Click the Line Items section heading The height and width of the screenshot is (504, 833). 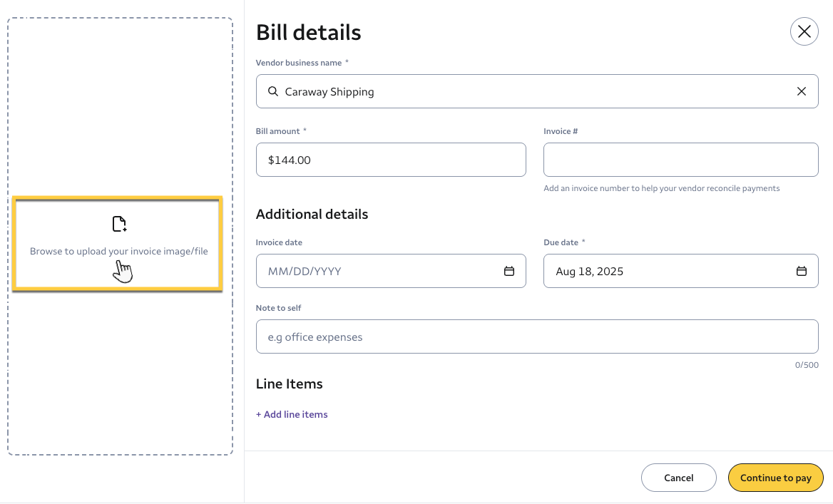(289, 384)
